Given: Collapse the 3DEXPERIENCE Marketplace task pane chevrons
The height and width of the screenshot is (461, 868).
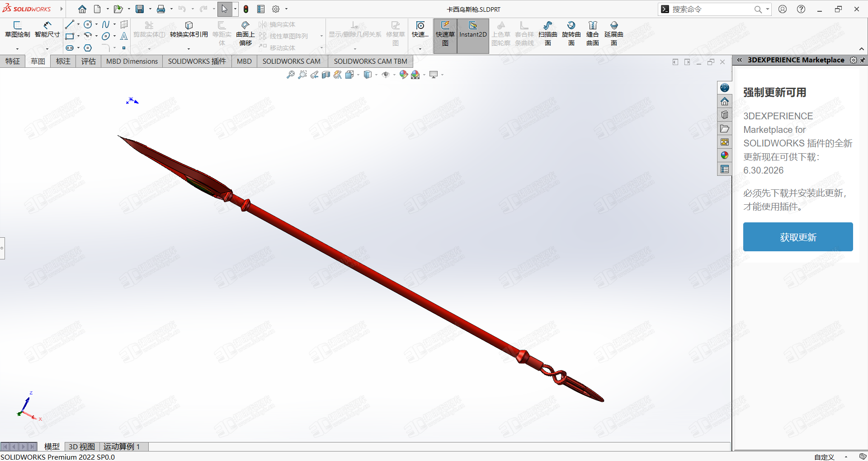Looking at the screenshot, I should click(740, 60).
